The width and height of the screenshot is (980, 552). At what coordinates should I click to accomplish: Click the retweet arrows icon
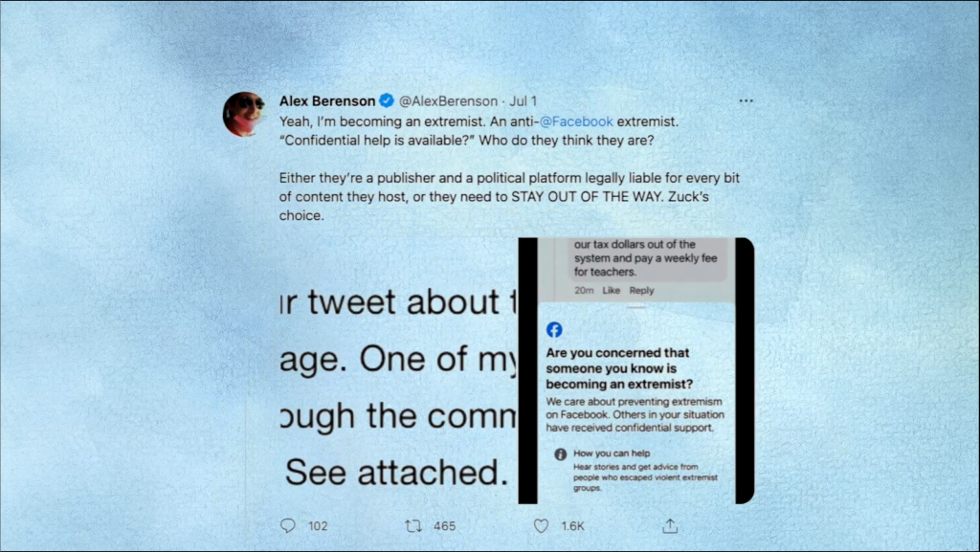pyautogui.click(x=413, y=526)
